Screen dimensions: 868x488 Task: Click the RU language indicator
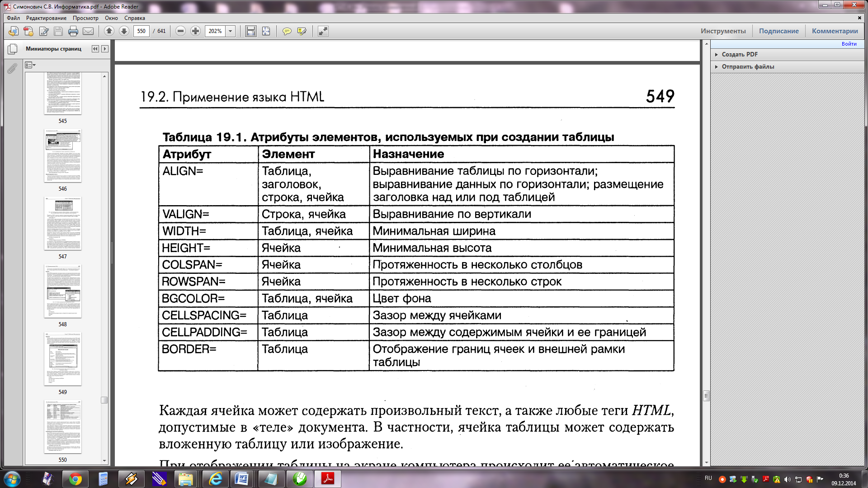point(708,478)
